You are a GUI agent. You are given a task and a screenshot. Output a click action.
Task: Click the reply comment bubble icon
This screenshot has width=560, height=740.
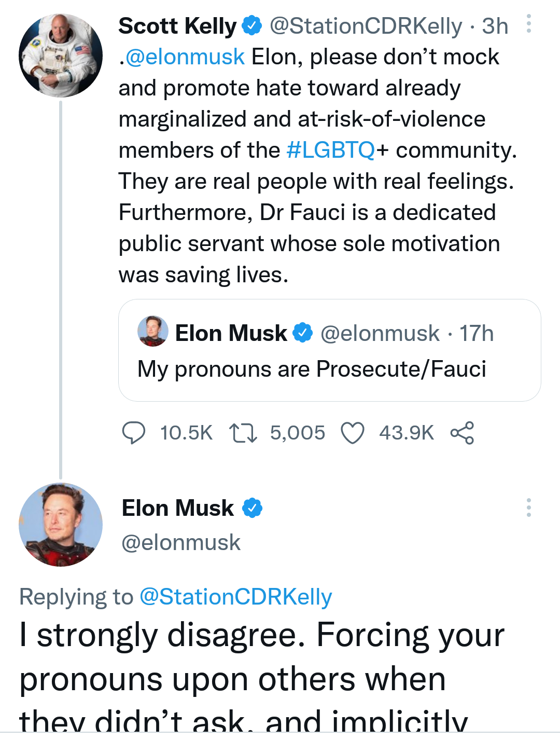(133, 433)
